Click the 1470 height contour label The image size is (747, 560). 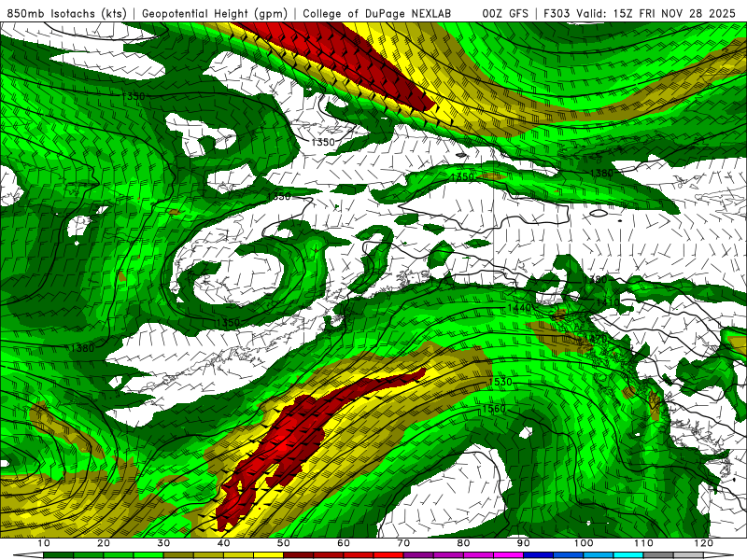click(x=596, y=339)
